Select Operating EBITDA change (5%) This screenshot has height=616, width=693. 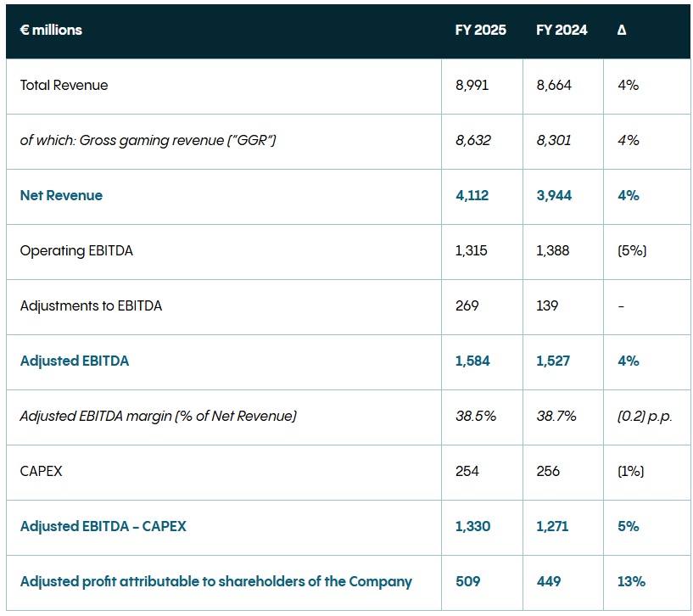click(629, 250)
